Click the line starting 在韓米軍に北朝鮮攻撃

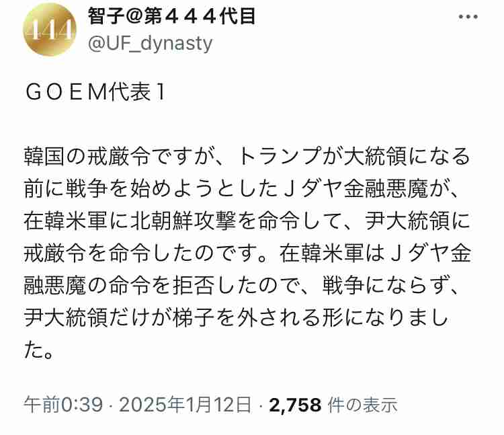click(x=247, y=221)
